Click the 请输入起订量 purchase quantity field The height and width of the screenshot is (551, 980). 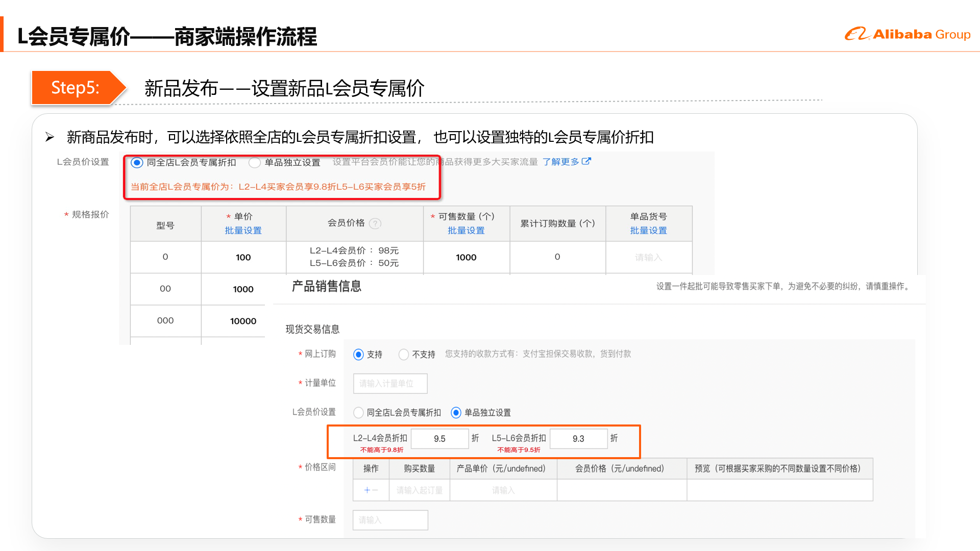[419, 490]
